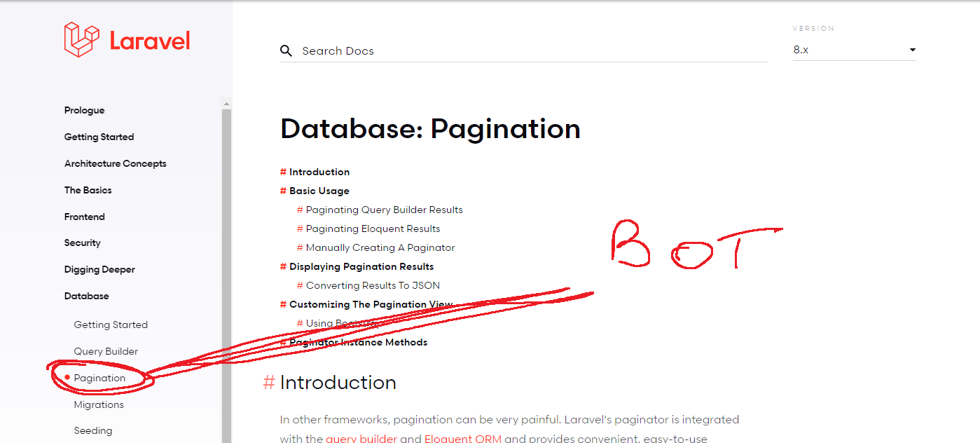Image resolution: width=980 pixels, height=443 pixels.
Task: Select the Pagination sidebar item
Action: click(x=99, y=378)
